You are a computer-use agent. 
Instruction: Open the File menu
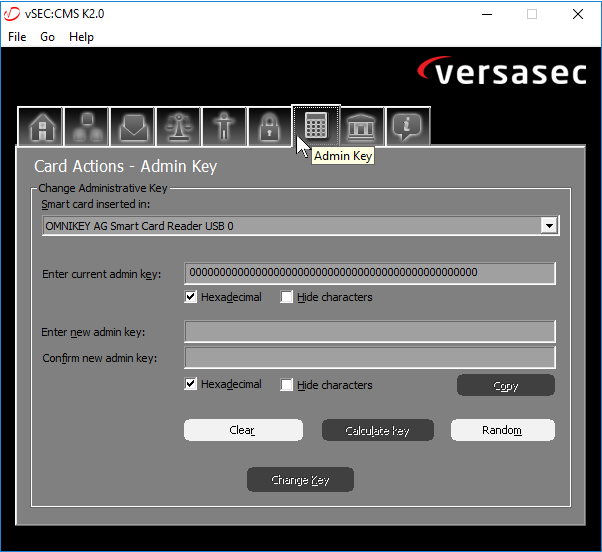[17, 37]
